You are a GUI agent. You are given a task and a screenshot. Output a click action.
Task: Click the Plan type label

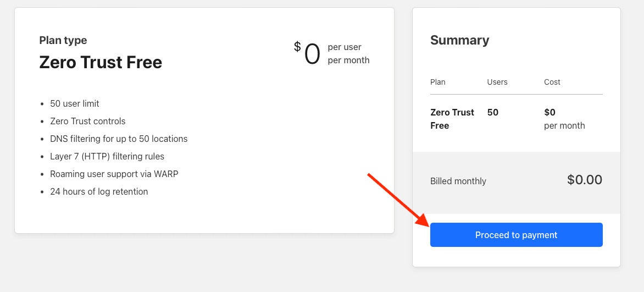pyautogui.click(x=63, y=40)
